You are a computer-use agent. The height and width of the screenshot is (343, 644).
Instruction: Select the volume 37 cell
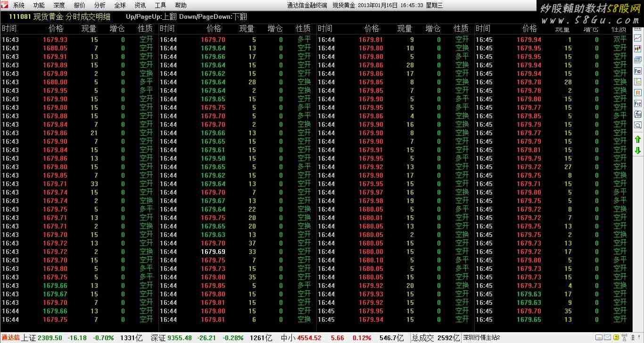[x=252, y=243]
